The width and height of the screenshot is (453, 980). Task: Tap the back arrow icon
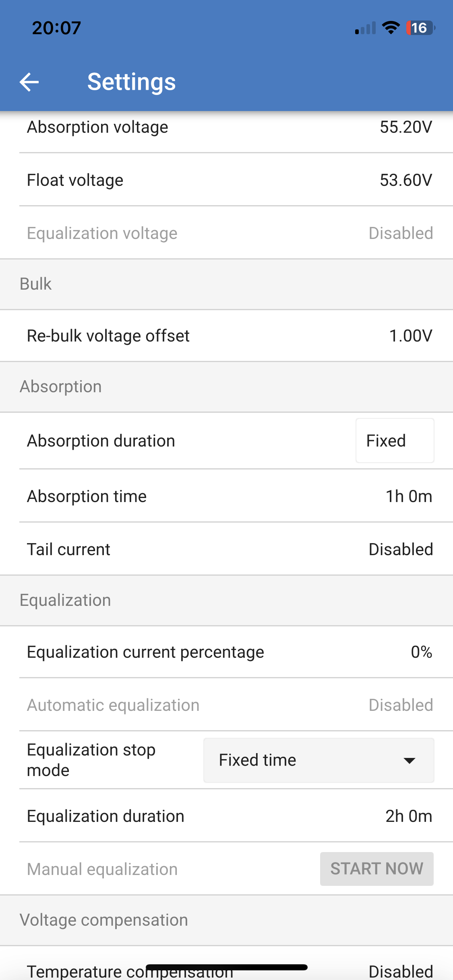coord(29,82)
